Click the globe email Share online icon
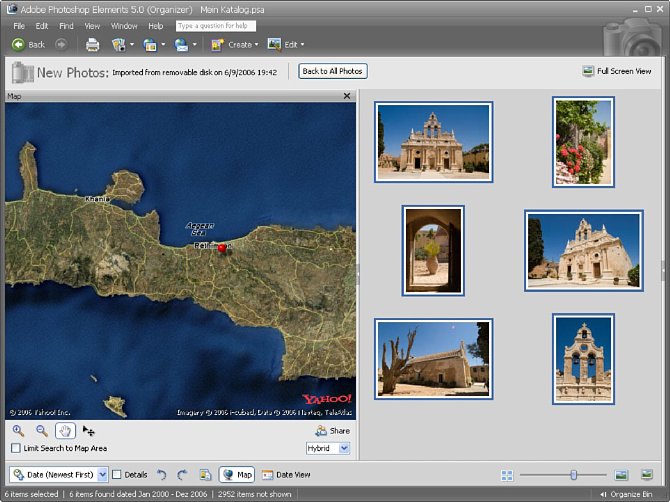Image resolution: width=670 pixels, height=502 pixels. click(x=181, y=44)
